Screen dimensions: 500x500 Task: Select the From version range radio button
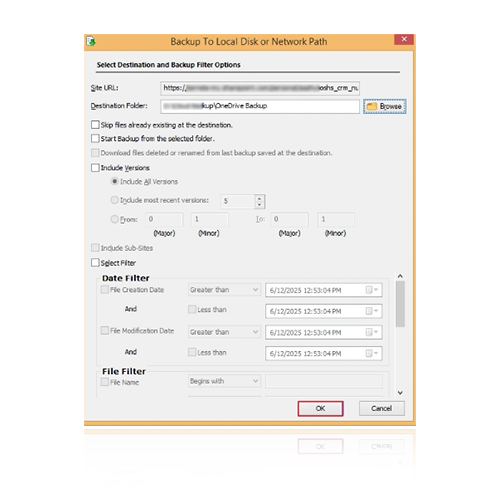pyautogui.click(x=114, y=219)
